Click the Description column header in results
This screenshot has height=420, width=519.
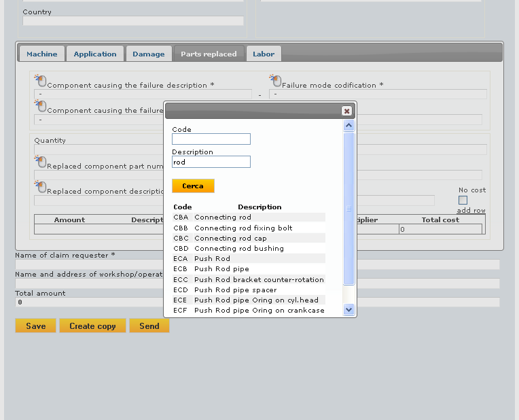point(259,207)
